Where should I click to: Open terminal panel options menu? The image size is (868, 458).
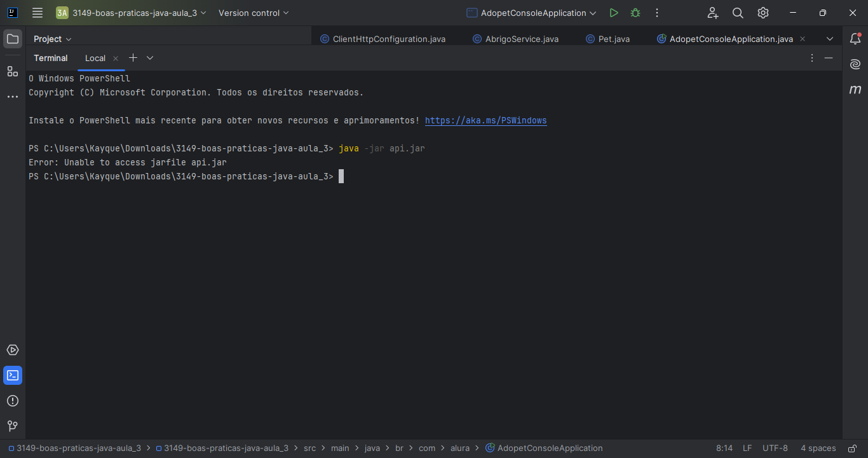[x=812, y=58]
